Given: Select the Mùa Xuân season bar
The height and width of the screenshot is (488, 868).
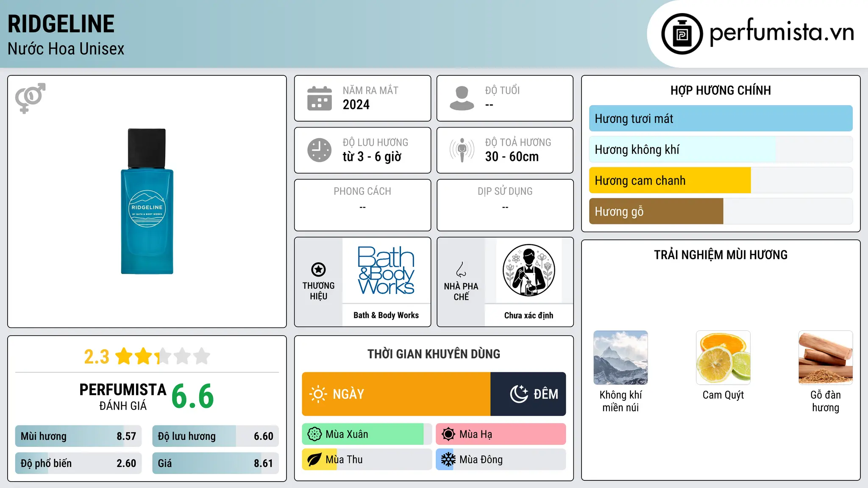Looking at the screenshot, I should (x=367, y=434).
